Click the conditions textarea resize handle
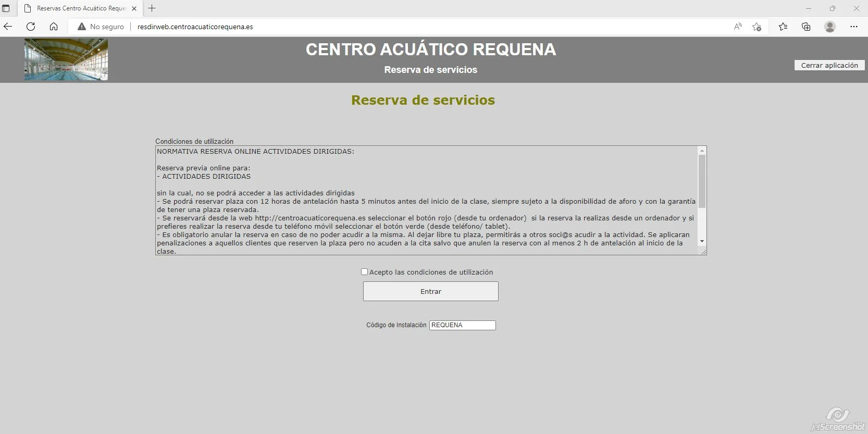 [x=703, y=252]
